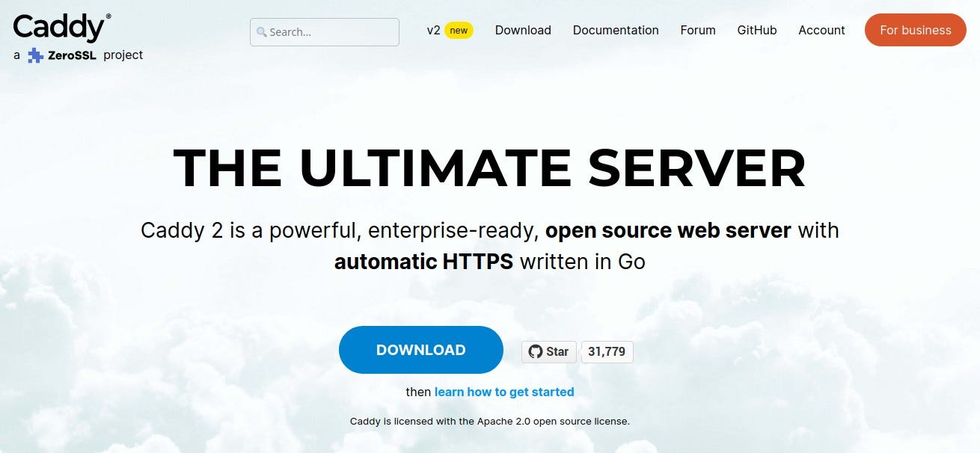
Task: Click the blue DOWNLOAD button
Action: (421, 350)
